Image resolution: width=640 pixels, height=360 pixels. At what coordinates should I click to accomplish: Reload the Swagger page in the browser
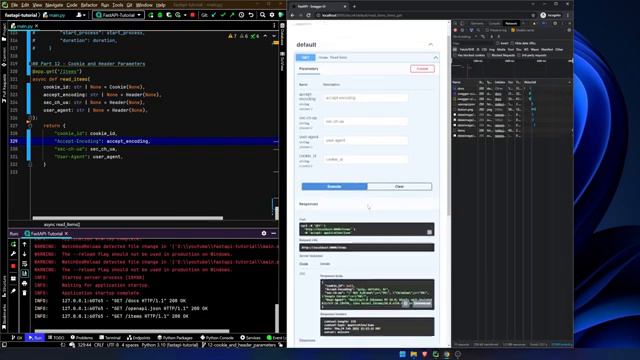309,15
